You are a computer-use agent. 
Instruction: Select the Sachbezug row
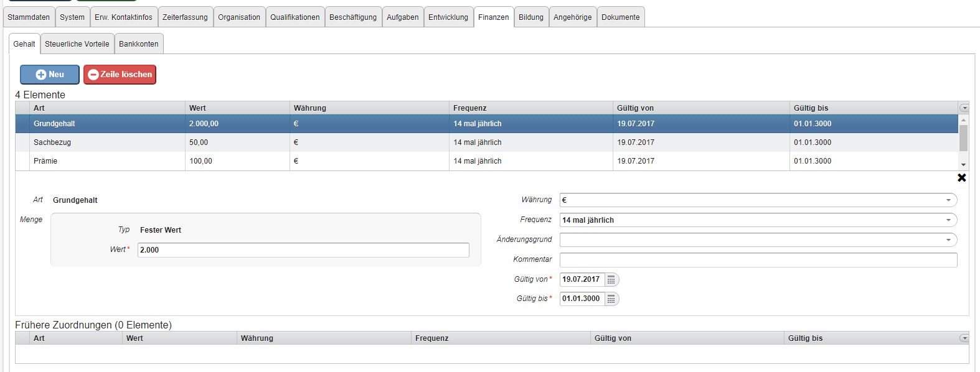52,142
